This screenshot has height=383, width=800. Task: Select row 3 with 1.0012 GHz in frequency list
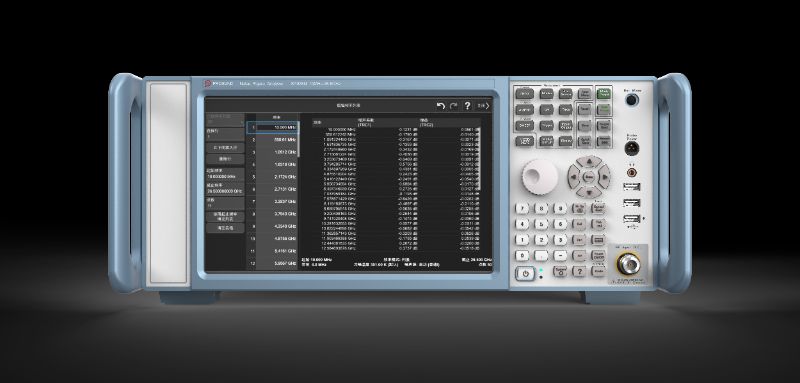273,152
